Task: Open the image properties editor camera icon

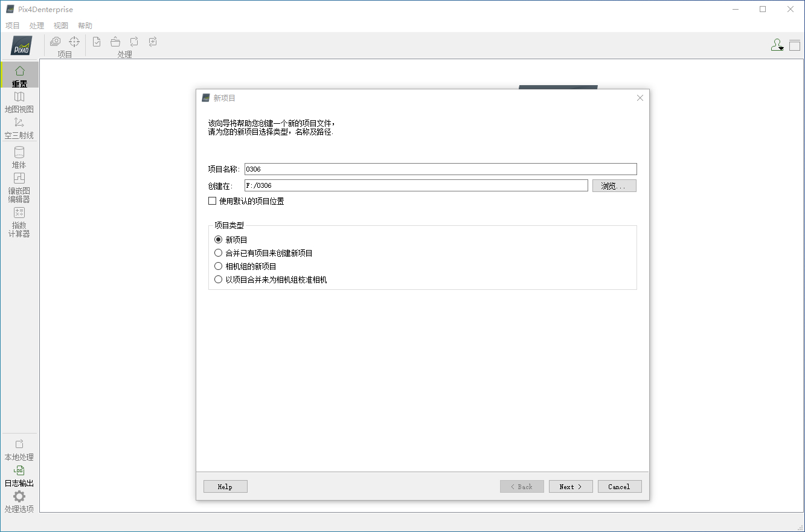Action: [55, 41]
